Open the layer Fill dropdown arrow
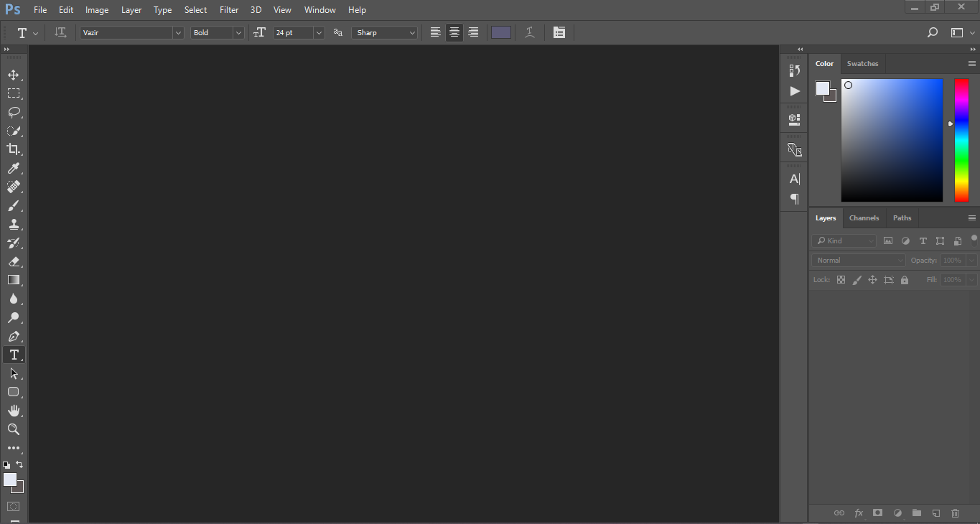This screenshot has height=524, width=980. (x=971, y=280)
